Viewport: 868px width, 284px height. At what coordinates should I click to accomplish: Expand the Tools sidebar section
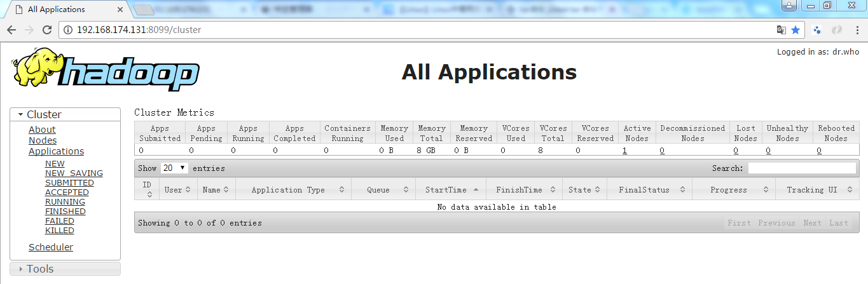[x=65, y=269]
